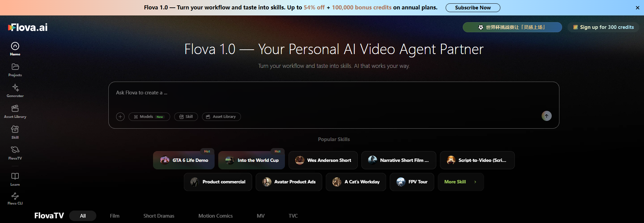This screenshot has height=223, width=644.
Task: Open Projects in the sidebar
Action: point(15,70)
